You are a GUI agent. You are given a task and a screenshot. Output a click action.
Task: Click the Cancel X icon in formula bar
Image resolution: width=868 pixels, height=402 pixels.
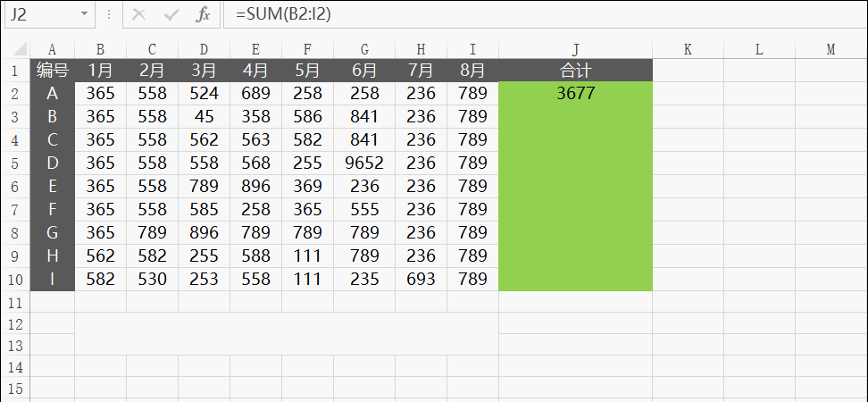(139, 15)
